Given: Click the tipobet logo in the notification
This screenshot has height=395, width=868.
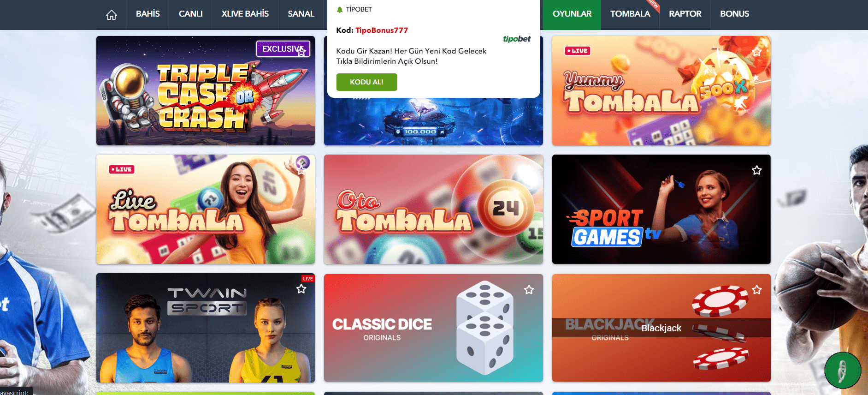Looking at the screenshot, I should tap(517, 39).
